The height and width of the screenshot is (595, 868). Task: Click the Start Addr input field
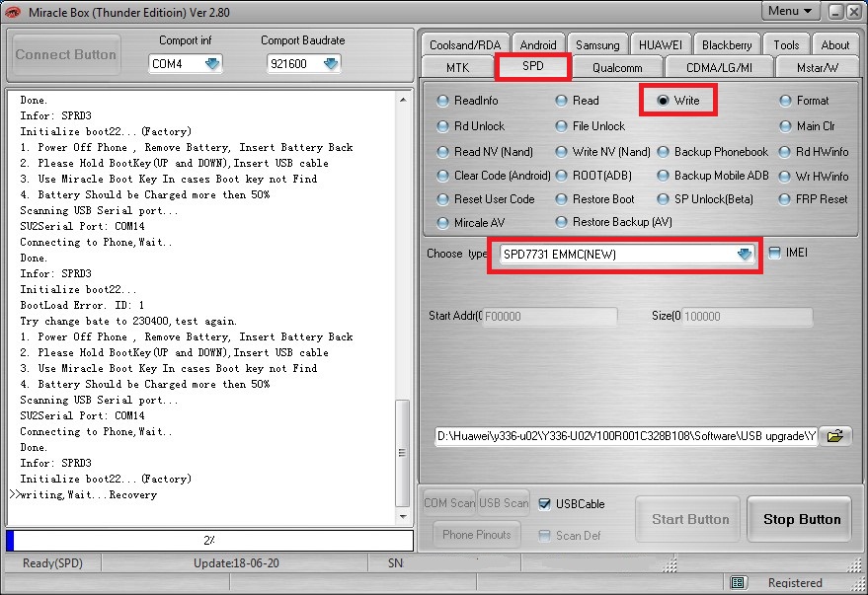pos(550,317)
